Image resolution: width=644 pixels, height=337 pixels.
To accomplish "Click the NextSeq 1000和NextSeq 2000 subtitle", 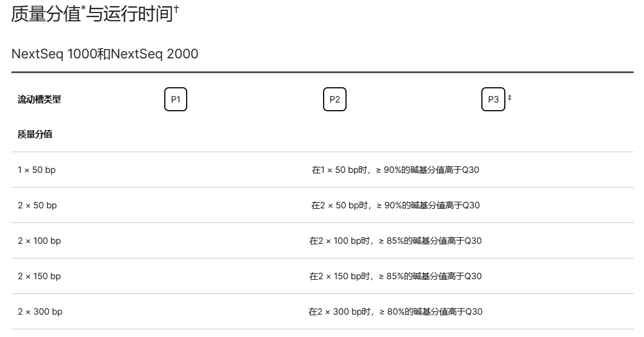I will pyautogui.click(x=104, y=54).
